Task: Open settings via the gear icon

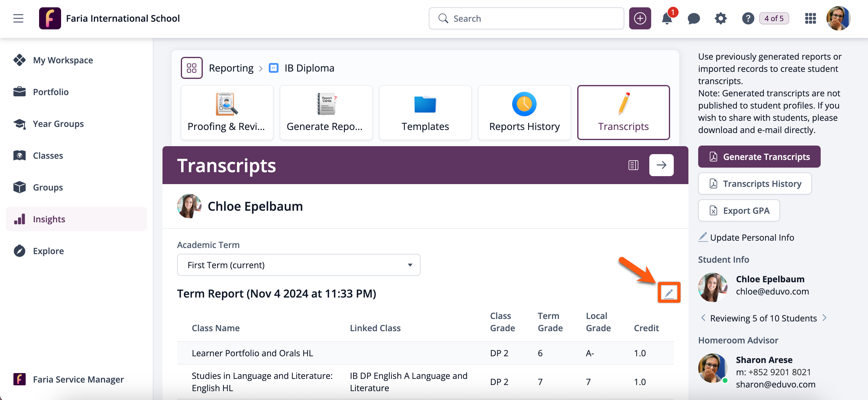Action: point(720,18)
